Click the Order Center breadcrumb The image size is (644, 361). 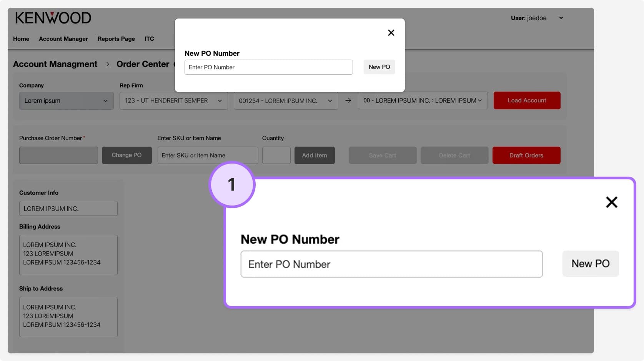click(143, 64)
